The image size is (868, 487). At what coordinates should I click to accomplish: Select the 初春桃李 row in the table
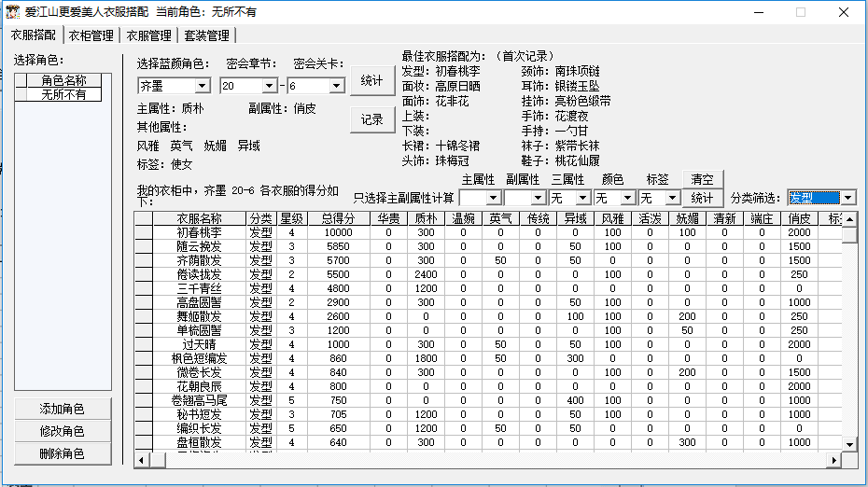(488, 232)
